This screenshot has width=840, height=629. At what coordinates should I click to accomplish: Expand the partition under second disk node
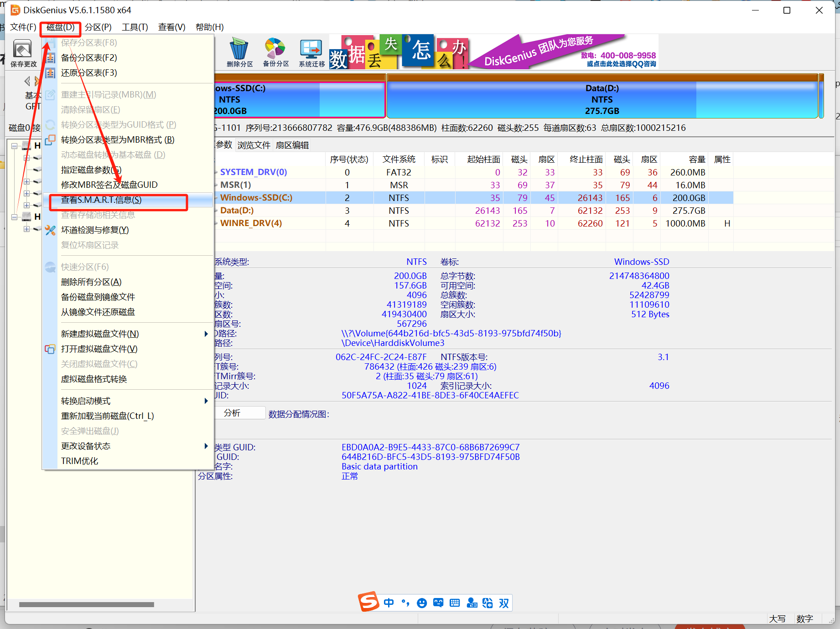click(26, 229)
